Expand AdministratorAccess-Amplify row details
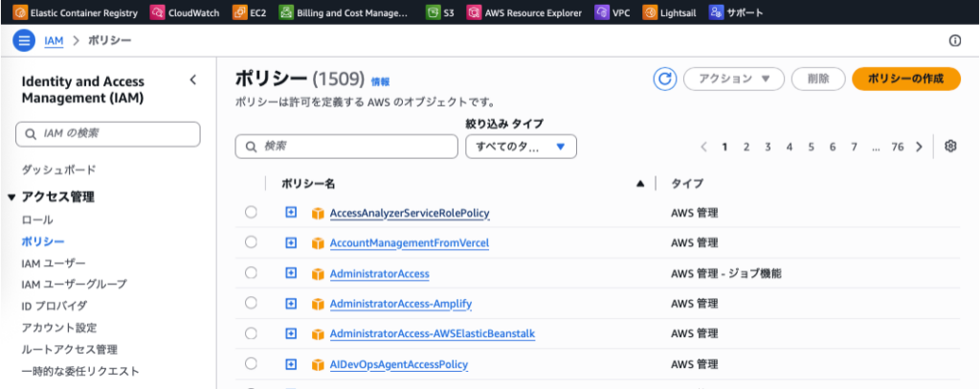The width and height of the screenshot is (980, 389). point(291,304)
